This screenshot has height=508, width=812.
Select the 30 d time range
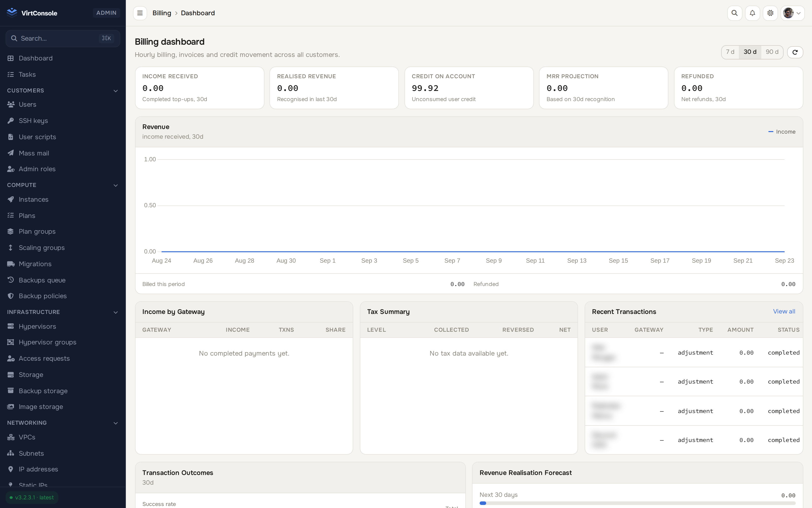click(x=750, y=52)
